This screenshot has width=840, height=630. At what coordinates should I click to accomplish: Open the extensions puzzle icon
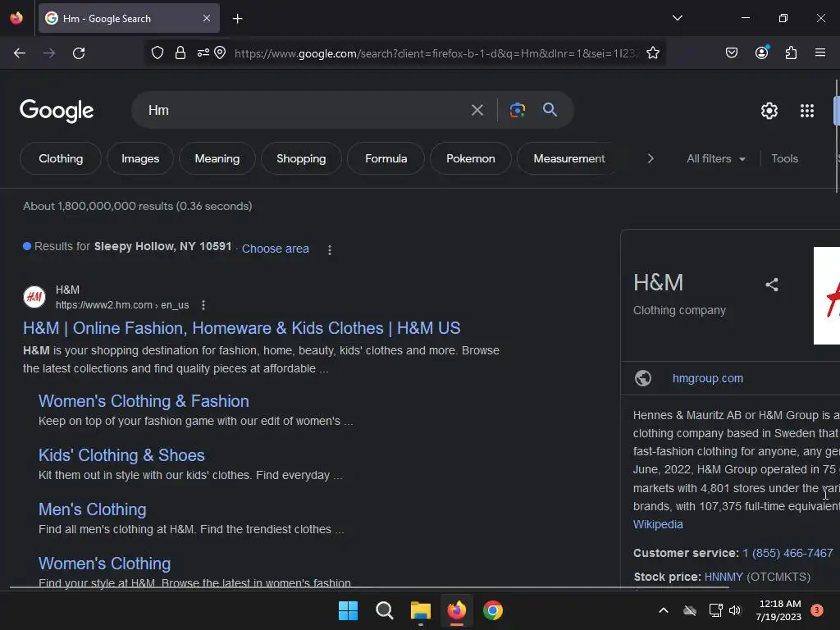click(791, 53)
